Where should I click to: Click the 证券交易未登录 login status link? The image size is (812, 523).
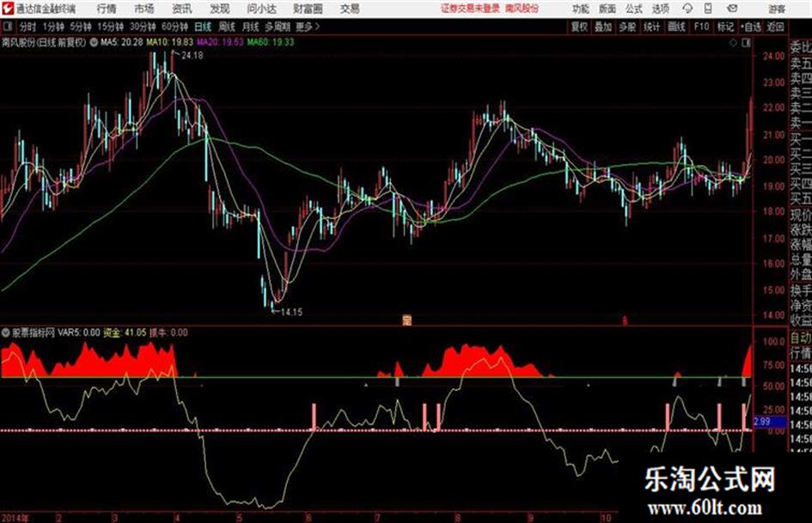(470, 9)
